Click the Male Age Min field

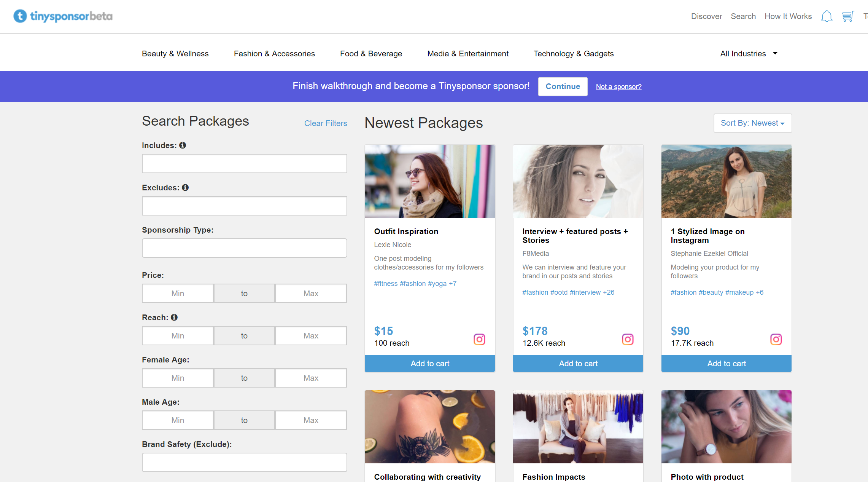point(178,420)
